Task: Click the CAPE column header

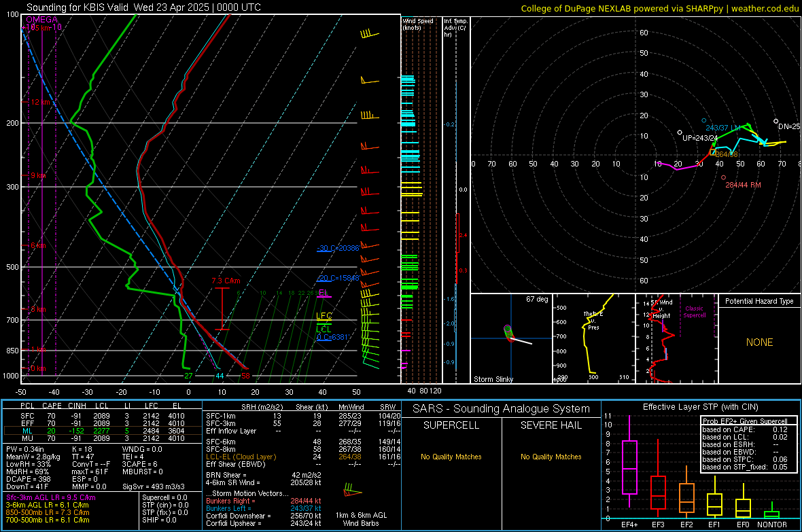Action: 52,406
